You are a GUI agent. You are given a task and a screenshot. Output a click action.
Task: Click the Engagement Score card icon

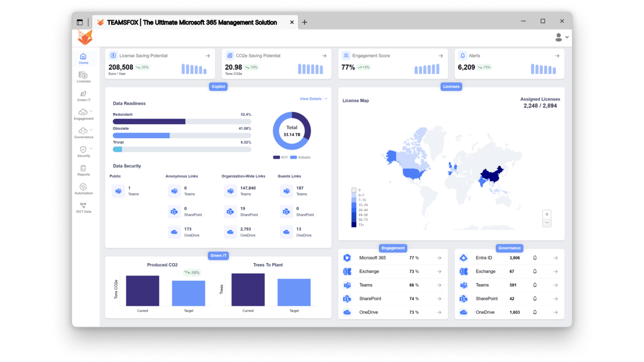(346, 56)
